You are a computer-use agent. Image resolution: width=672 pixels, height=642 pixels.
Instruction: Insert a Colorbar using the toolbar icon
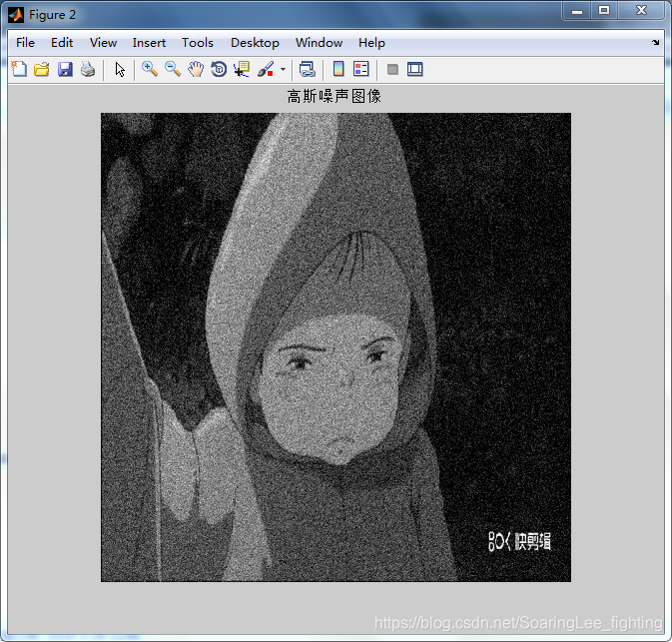click(338, 69)
